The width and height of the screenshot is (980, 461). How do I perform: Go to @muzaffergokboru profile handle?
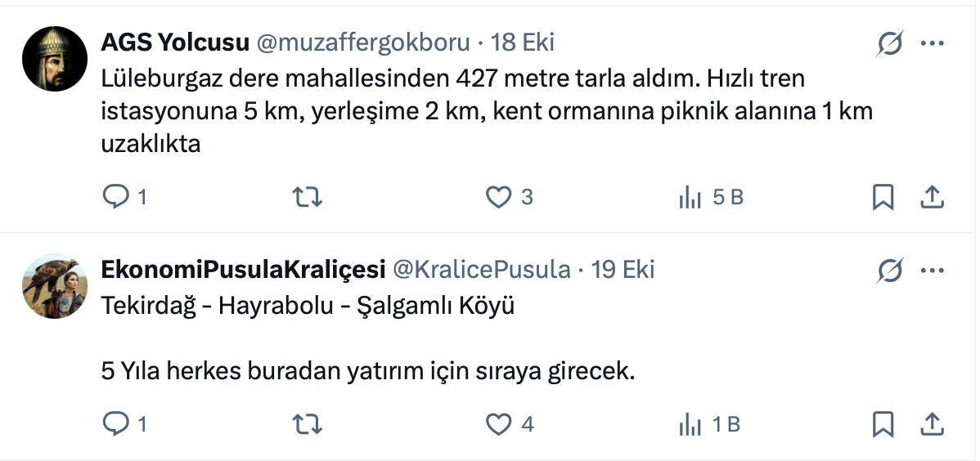[x=363, y=43]
